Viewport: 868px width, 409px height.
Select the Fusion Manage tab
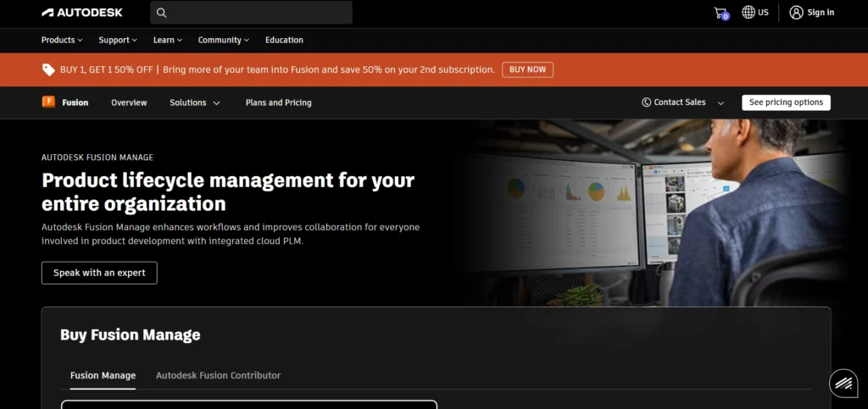(x=103, y=375)
